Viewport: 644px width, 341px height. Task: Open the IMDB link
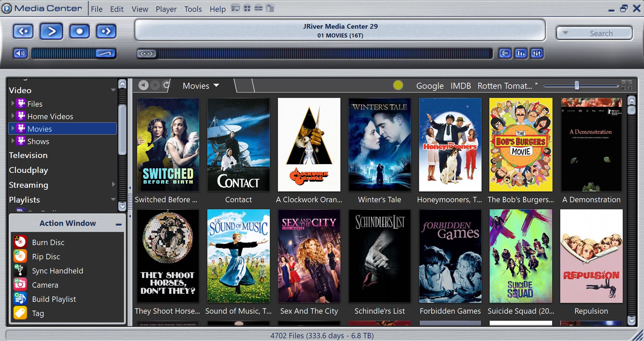pyautogui.click(x=461, y=86)
